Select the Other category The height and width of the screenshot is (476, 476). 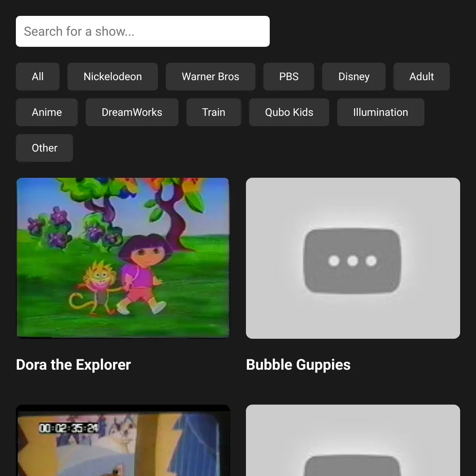pos(44,148)
